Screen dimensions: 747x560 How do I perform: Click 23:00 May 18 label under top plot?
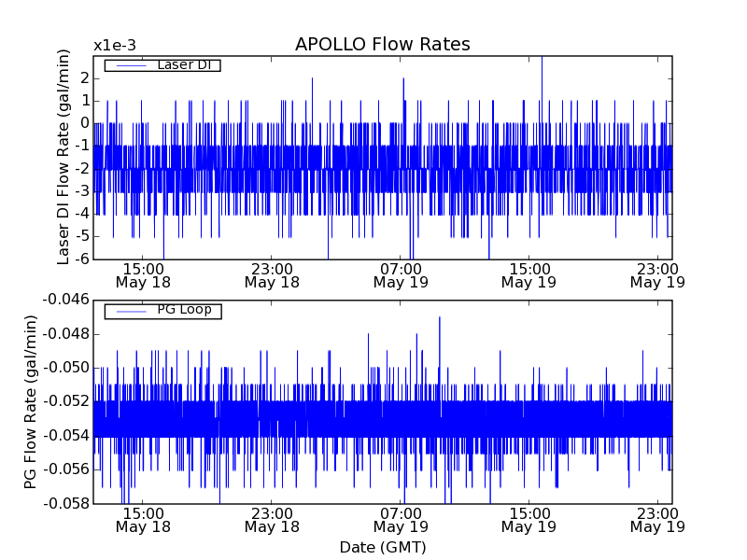(272, 274)
